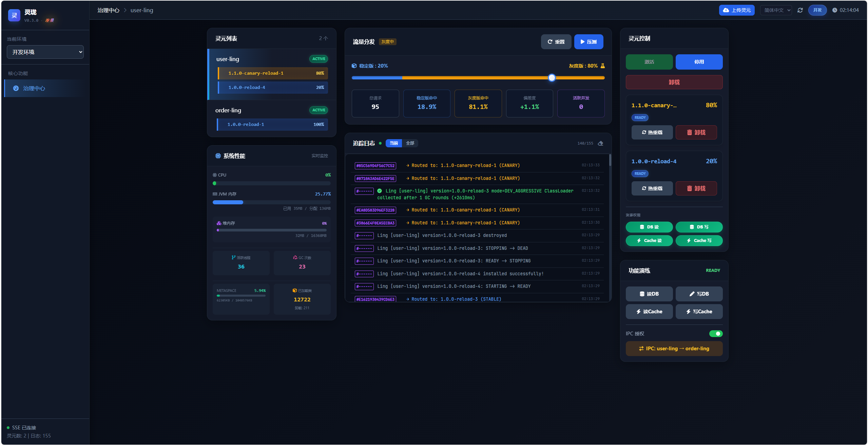The height and width of the screenshot is (446, 868).
Task: Click the refresh icon in top bar
Action: click(x=800, y=10)
